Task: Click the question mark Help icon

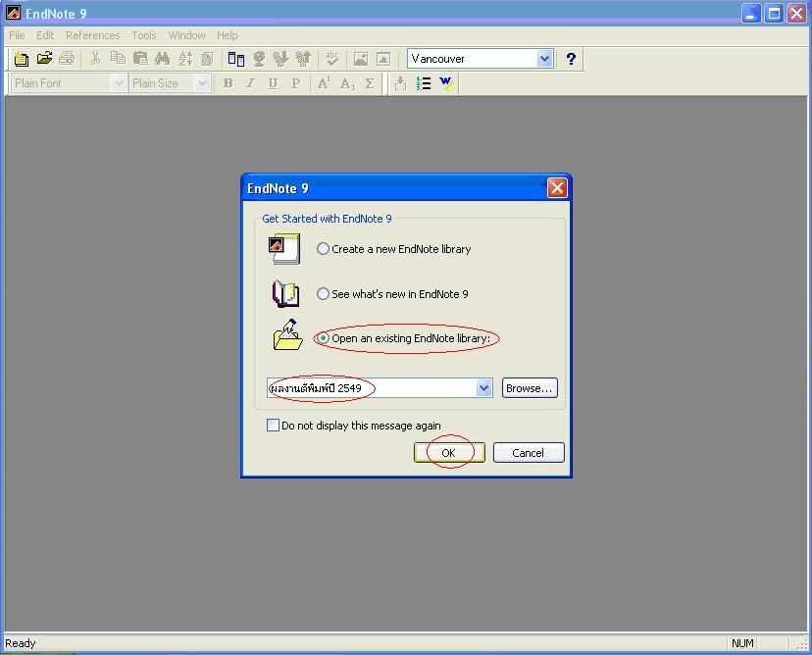Action: 571,59
